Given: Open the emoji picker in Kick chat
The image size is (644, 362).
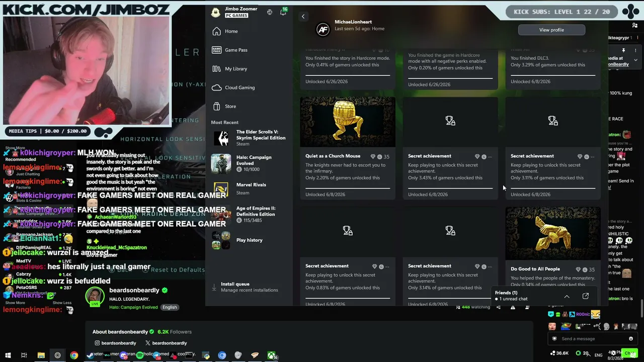Looking at the screenshot, I should [631, 339].
